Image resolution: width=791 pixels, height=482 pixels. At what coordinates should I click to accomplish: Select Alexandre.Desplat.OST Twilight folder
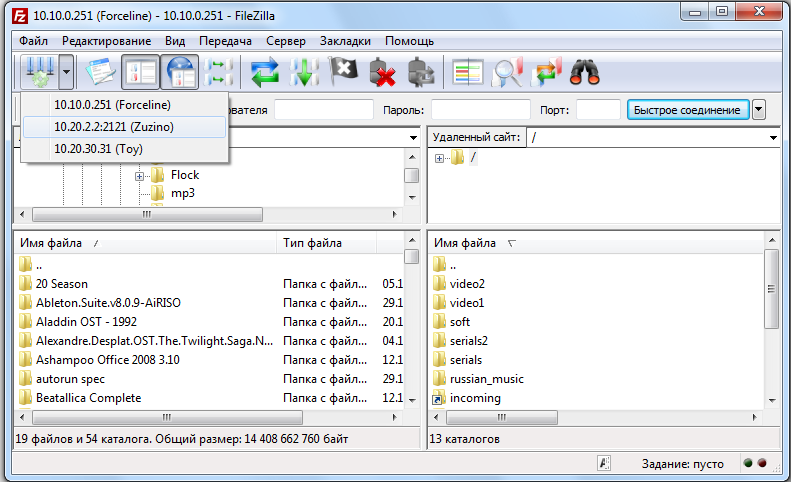[154, 341]
